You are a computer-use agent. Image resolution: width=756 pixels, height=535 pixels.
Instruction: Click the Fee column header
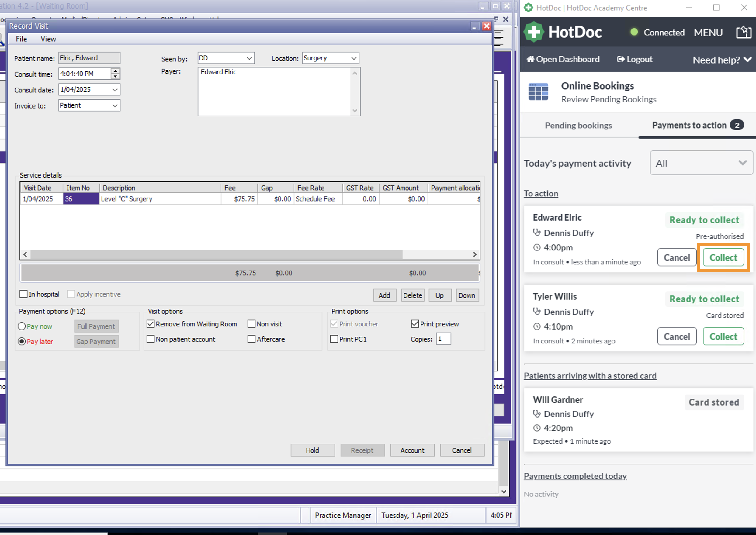[239, 188]
